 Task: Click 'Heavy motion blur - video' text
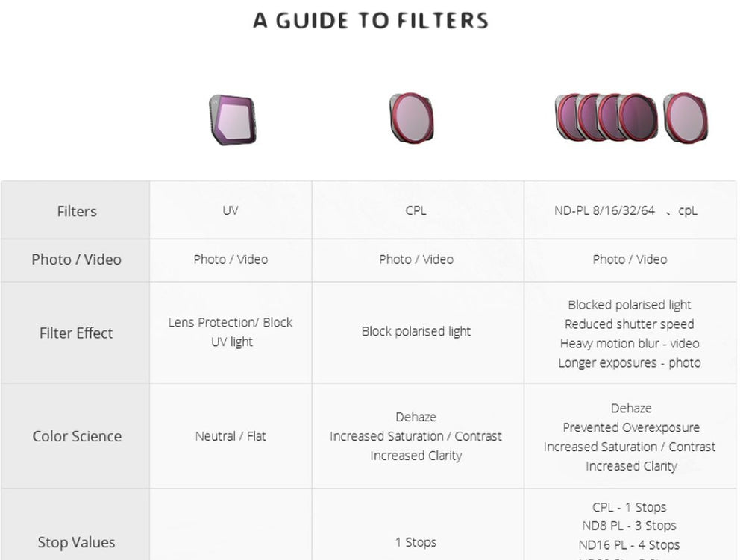point(630,343)
